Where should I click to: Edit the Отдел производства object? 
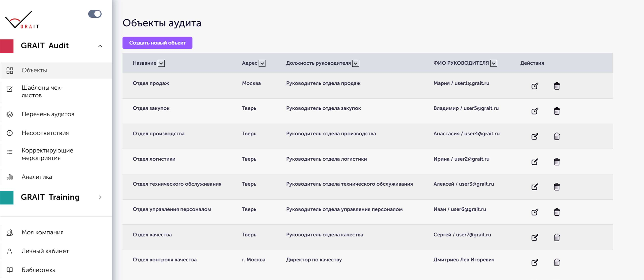535,137
